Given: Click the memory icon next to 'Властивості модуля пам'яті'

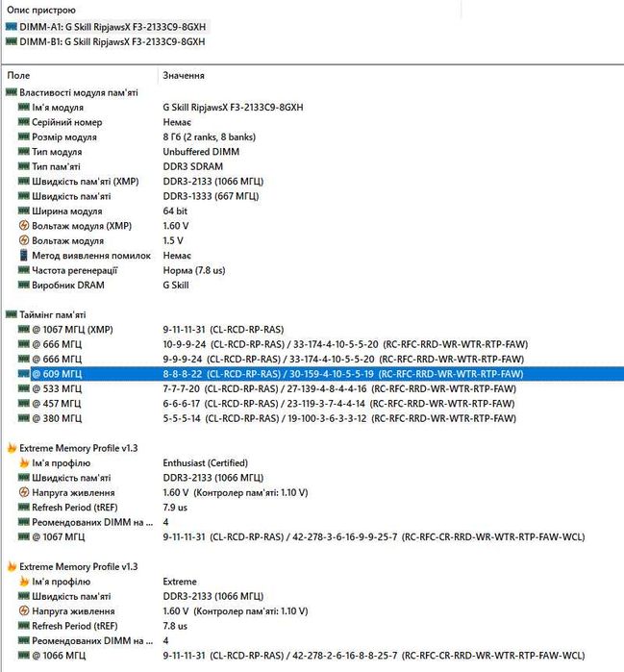Looking at the screenshot, I should point(12,92).
